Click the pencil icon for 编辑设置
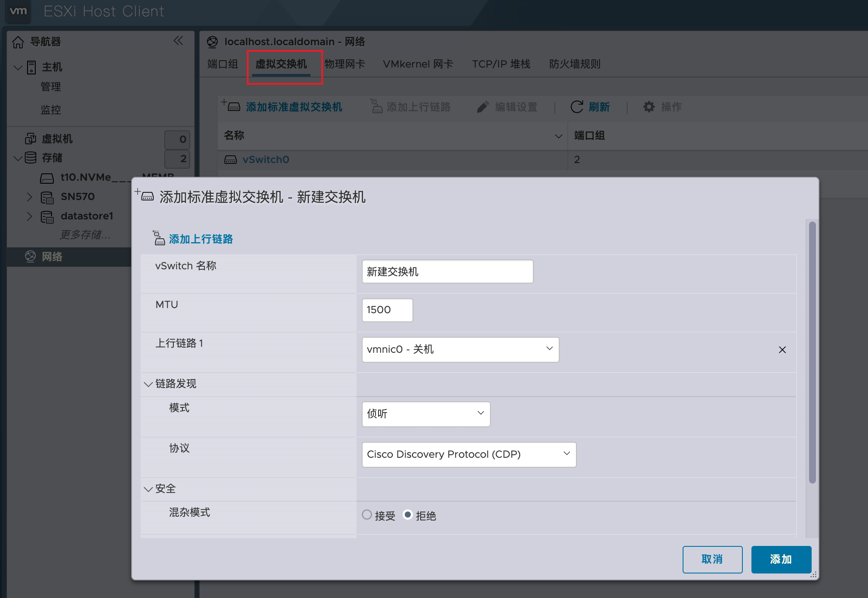 (x=483, y=107)
